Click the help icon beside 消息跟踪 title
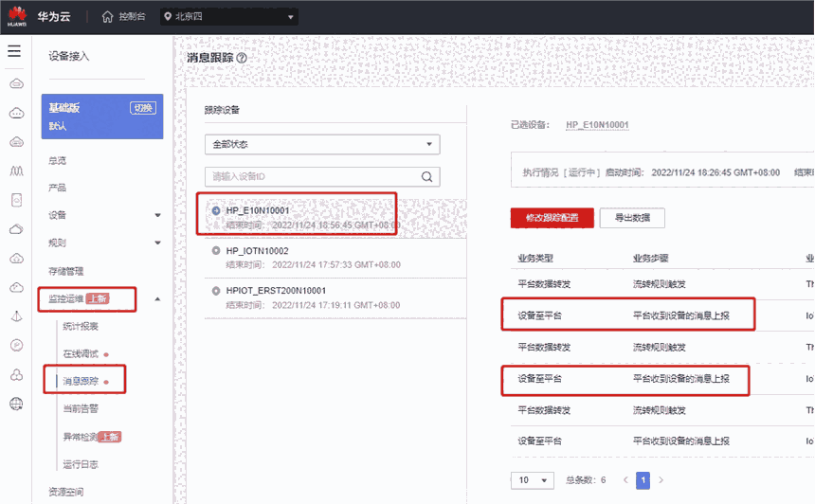Viewport: 815px width, 504px height. [242, 58]
